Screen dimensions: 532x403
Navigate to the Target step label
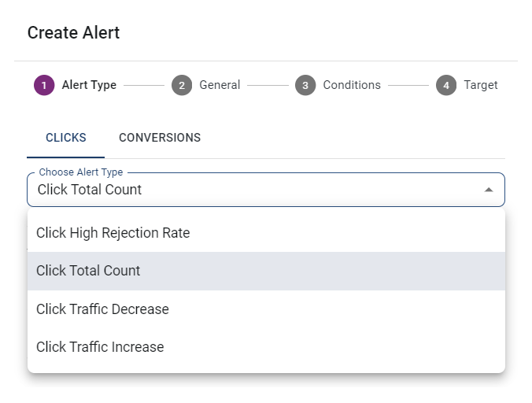point(480,85)
